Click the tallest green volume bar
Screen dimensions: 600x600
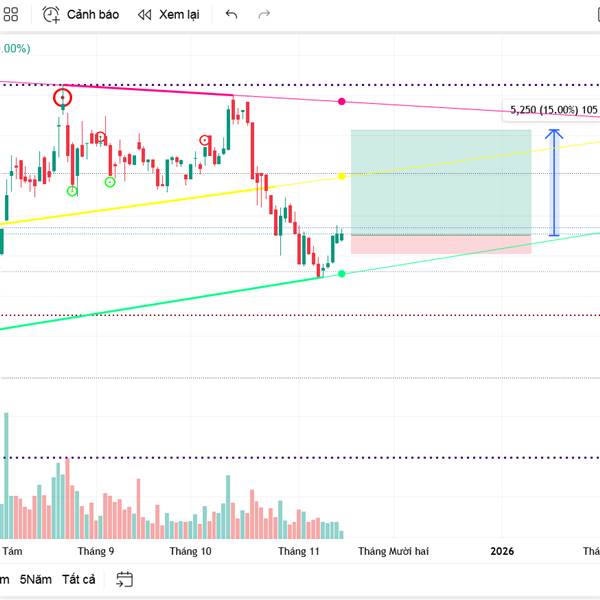point(6,476)
